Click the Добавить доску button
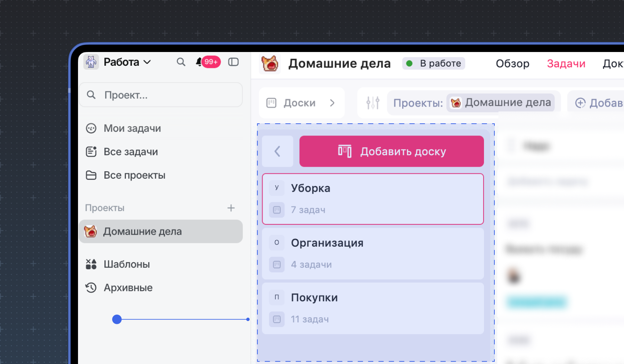Viewport: 624px width, 364px height. (x=391, y=151)
